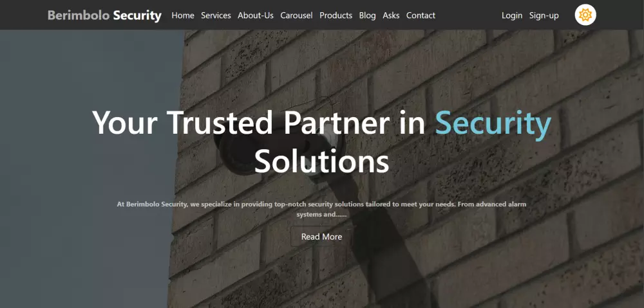Click the highlighted word Security in the headline

click(x=493, y=123)
